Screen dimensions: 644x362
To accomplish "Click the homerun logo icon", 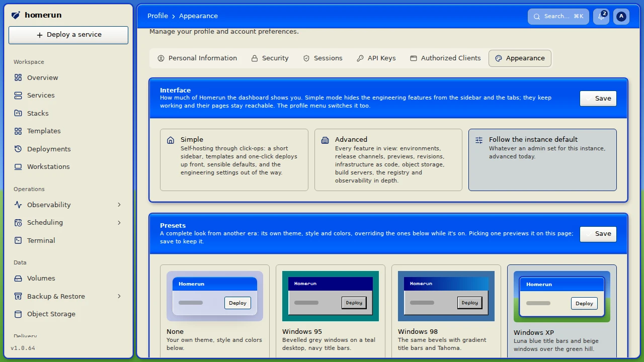I will (x=16, y=15).
